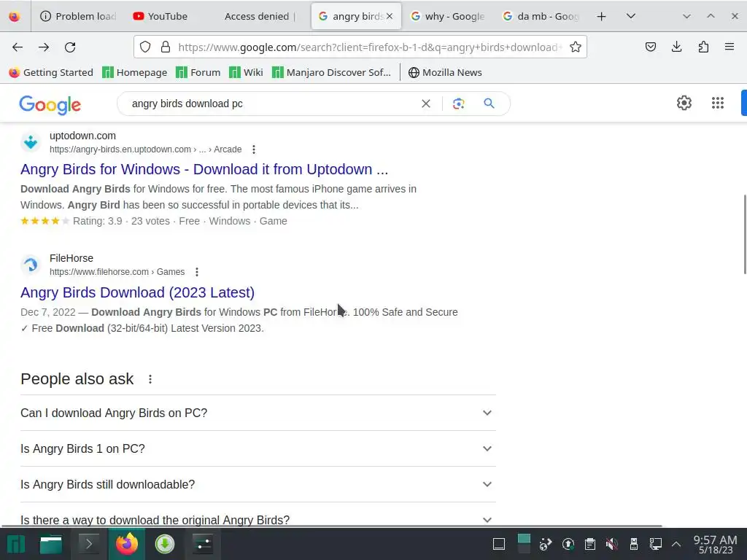
Task: Open the settings sliders taskbar app
Action: click(x=203, y=544)
